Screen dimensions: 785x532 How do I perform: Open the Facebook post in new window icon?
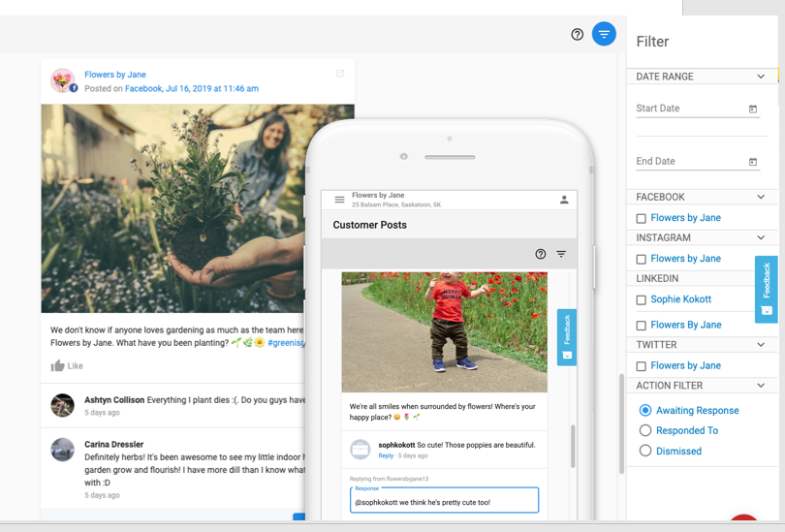pos(340,74)
